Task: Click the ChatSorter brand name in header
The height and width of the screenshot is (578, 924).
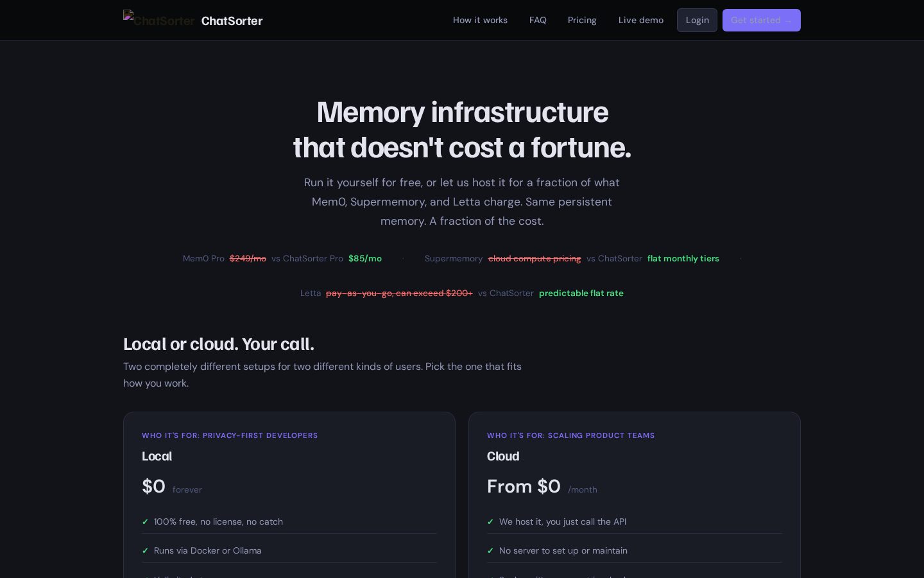Action: (x=232, y=21)
